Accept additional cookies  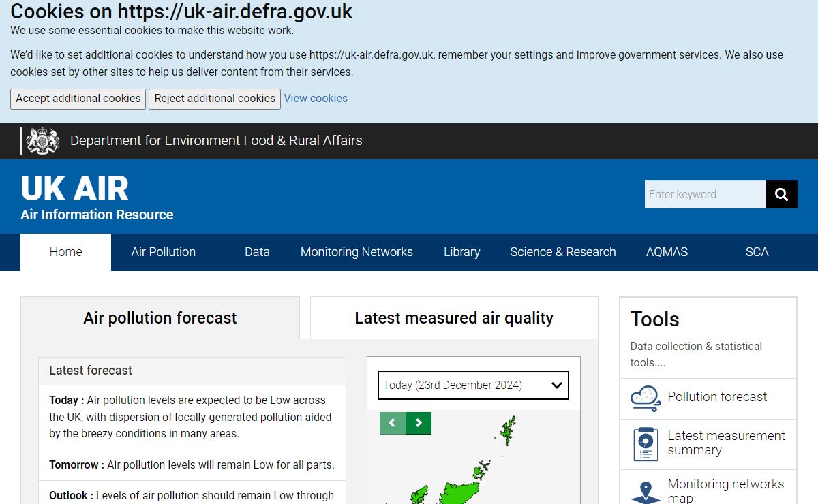pos(78,99)
